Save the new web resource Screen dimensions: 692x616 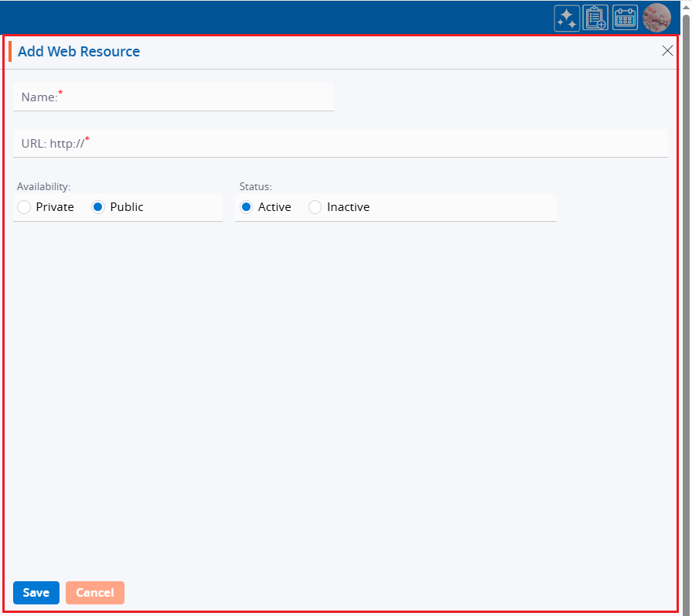(36, 593)
